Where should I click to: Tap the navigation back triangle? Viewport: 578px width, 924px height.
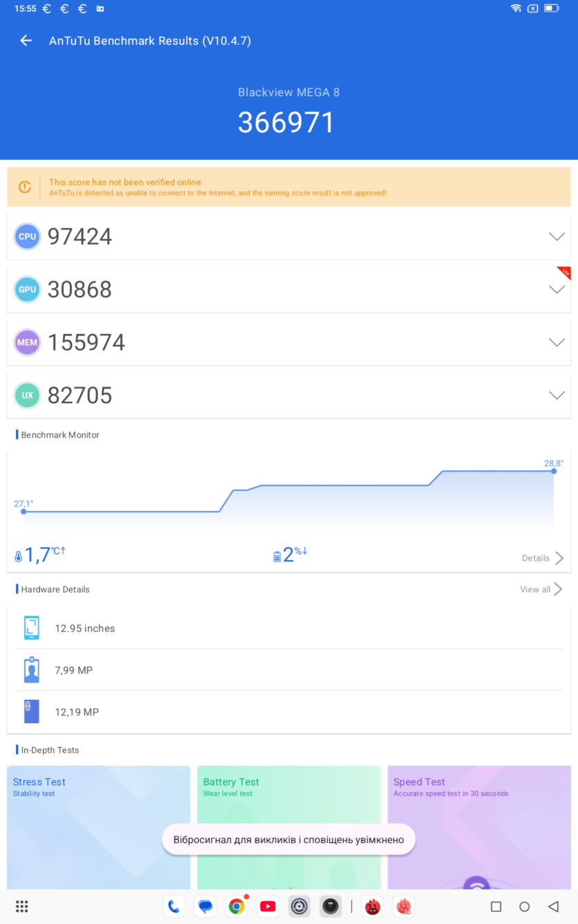click(x=553, y=906)
